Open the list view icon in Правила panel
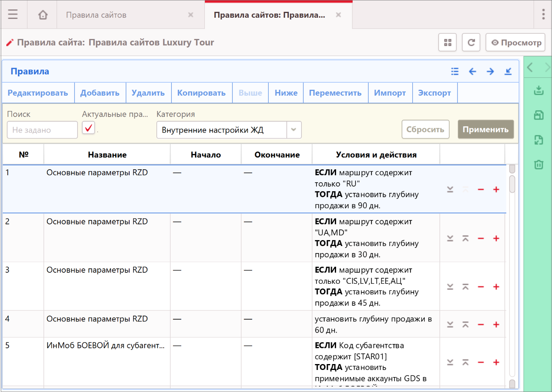 click(x=455, y=71)
